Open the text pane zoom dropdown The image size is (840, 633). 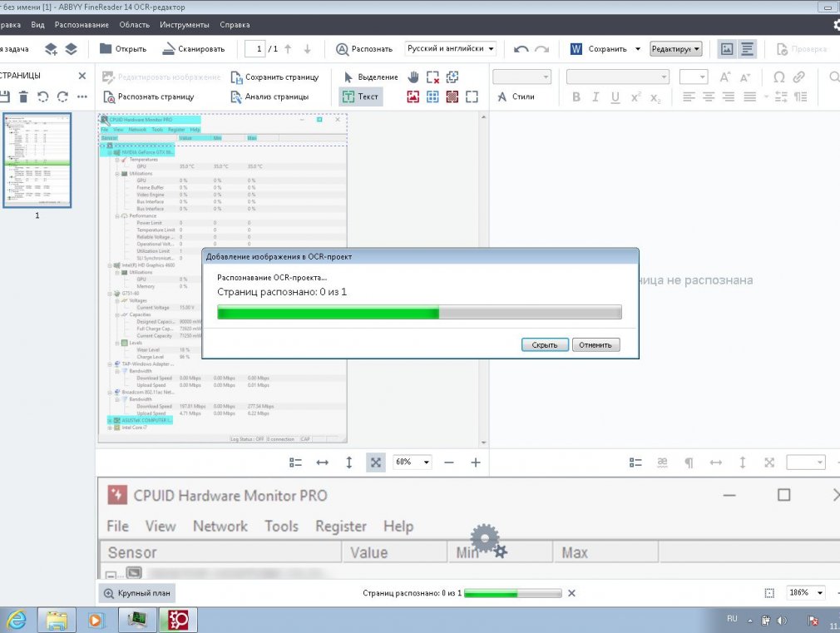806,462
